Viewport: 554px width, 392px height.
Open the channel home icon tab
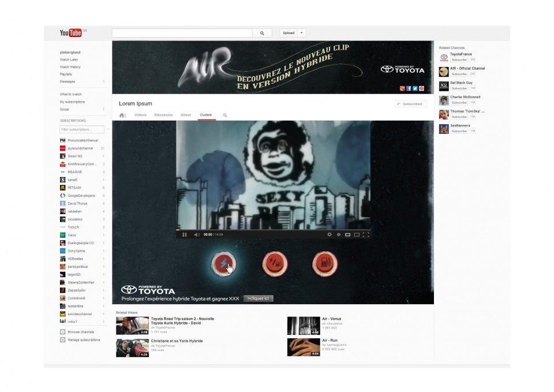pyautogui.click(x=122, y=115)
